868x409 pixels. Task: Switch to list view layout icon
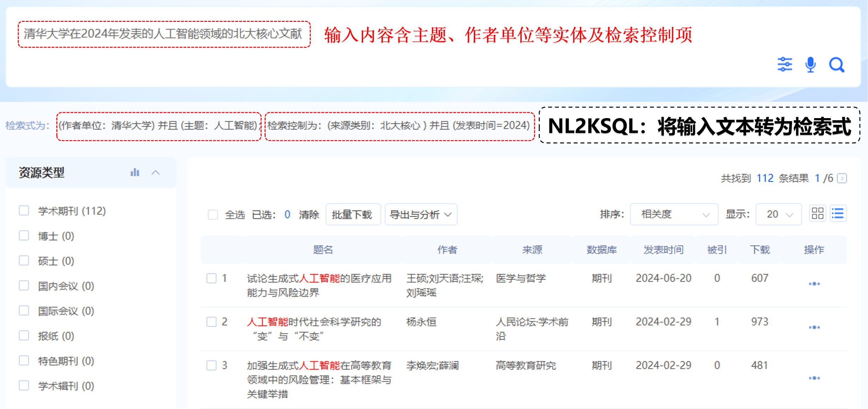pos(838,214)
